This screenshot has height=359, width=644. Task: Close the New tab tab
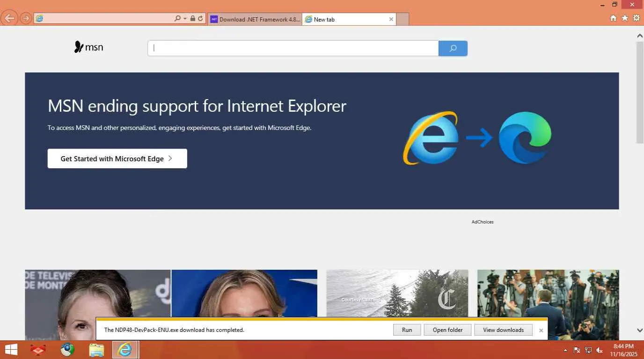coord(391,19)
